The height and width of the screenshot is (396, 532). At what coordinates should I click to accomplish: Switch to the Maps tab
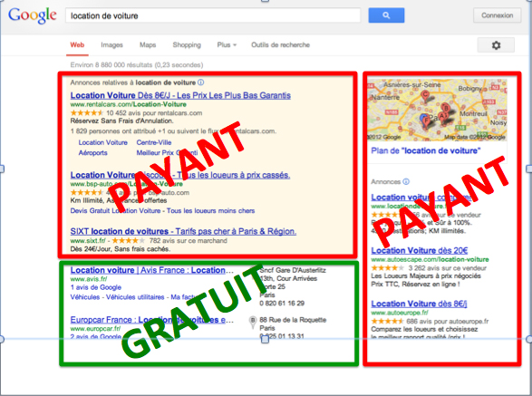pyautogui.click(x=148, y=44)
